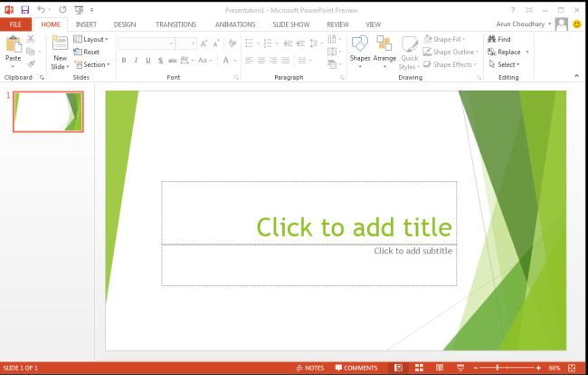This screenshot has width=588, height=375.
Task: Switch to Reading View in status bar
Action: [440, 368]
